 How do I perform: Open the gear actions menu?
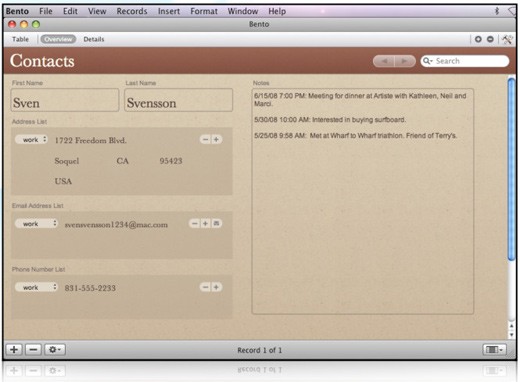click(x=55, y=350)
